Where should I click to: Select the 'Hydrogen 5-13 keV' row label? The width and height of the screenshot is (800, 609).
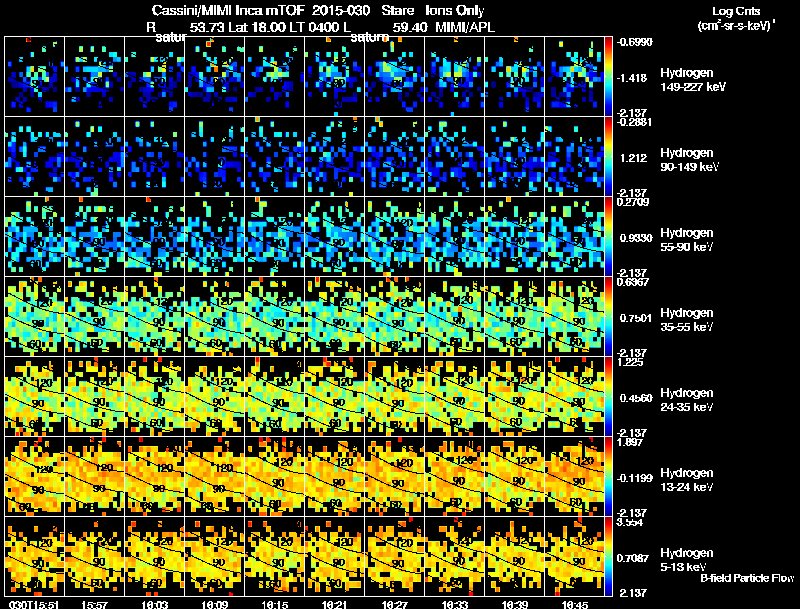pyautogui.click(x=687, y=560)
